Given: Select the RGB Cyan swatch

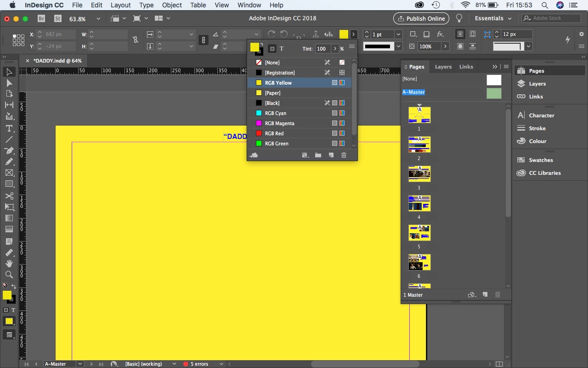Looking at the screenshot, I should click(x=300, y=113).
